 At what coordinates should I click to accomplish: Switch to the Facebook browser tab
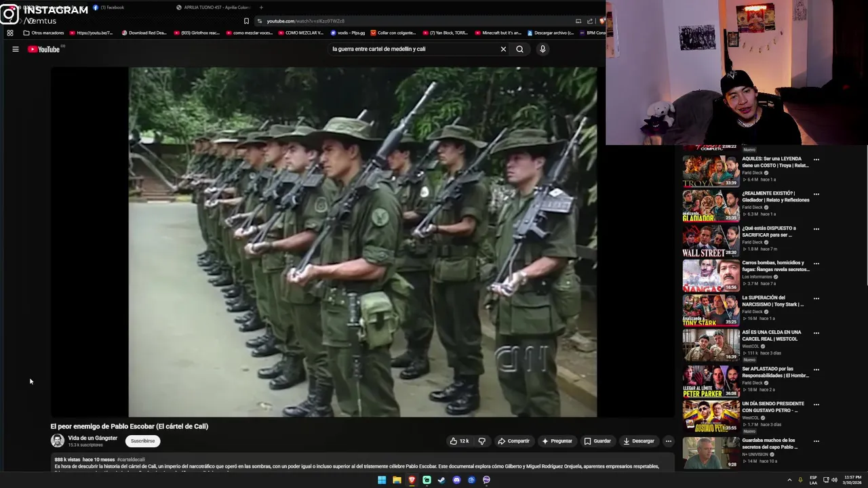pos(108,7)
